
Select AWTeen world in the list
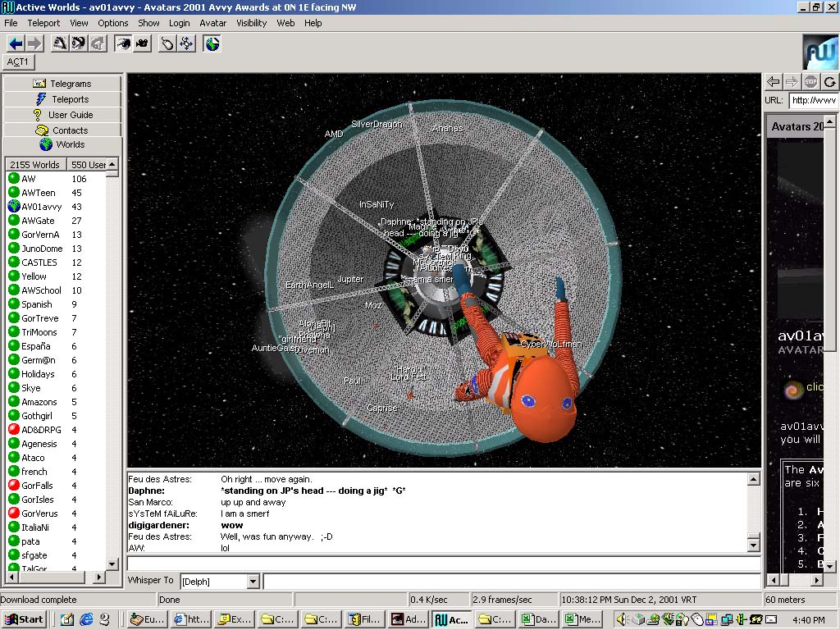(x=39, y=193)
